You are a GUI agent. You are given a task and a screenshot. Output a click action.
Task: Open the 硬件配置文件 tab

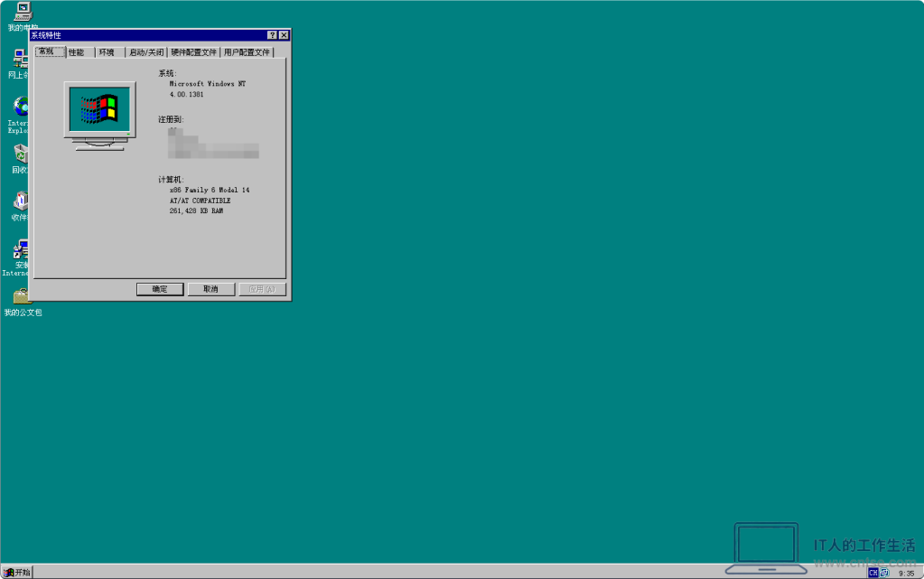[193, 52]
